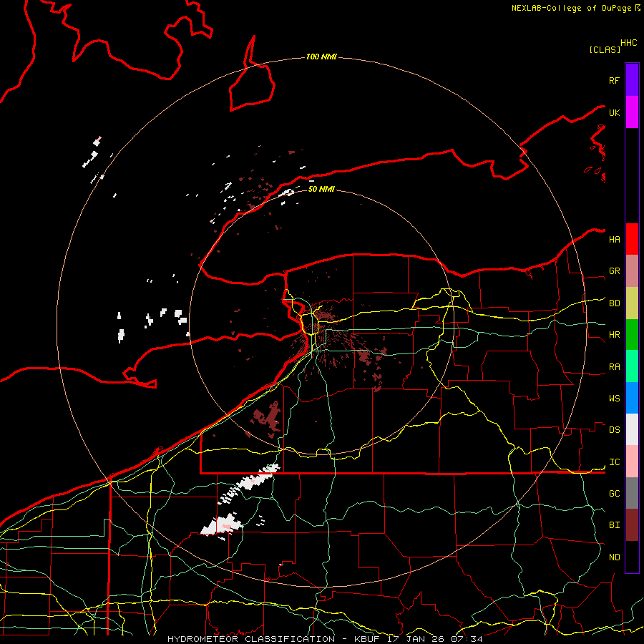This screenshot has width=644, height=644.
Task: Click the NEXLAB-College of DuPage credit text
Action: (x=571, y=8)
